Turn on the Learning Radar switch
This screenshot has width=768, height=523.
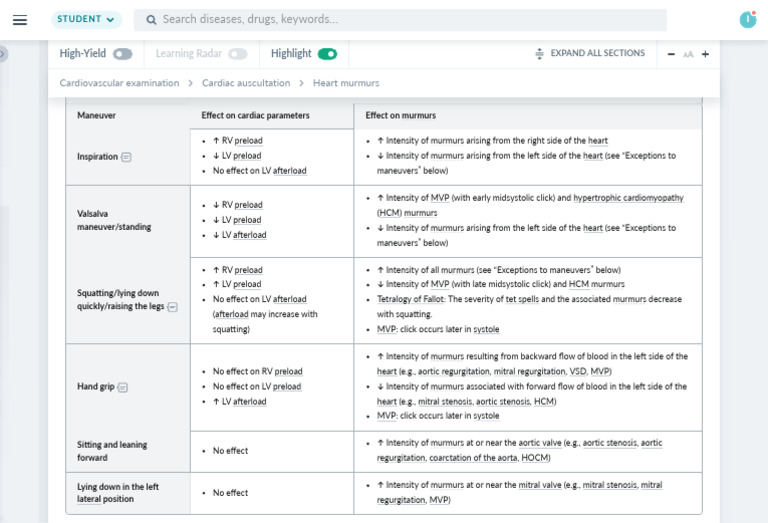click(x=237, y=54)
